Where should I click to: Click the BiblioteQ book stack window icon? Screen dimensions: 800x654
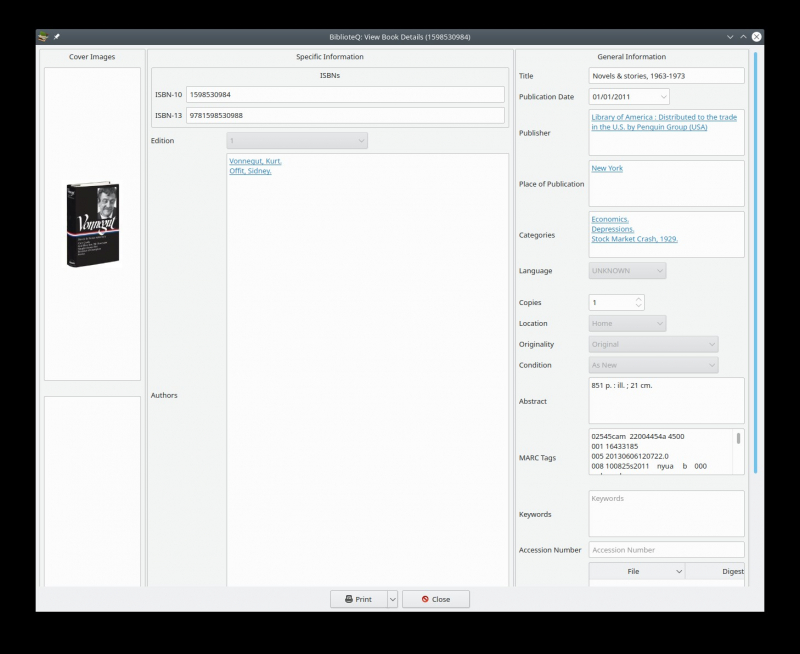point(43,37)
